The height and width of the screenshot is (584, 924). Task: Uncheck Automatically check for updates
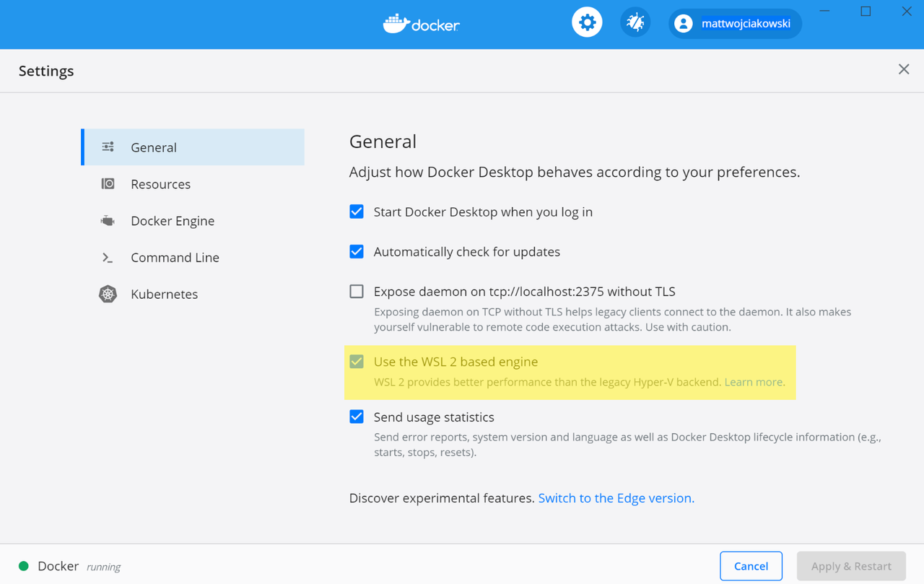357,251
